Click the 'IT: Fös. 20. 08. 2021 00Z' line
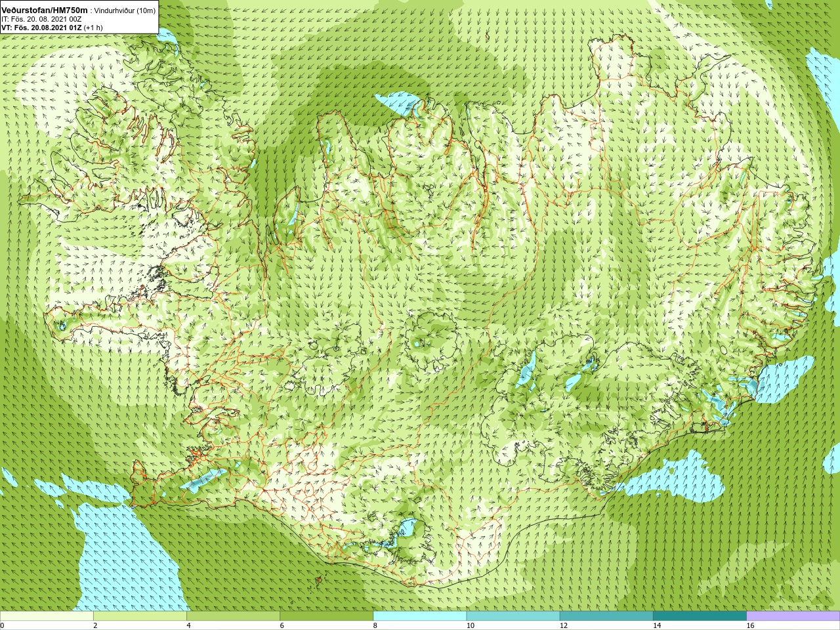 click(41, 19)
